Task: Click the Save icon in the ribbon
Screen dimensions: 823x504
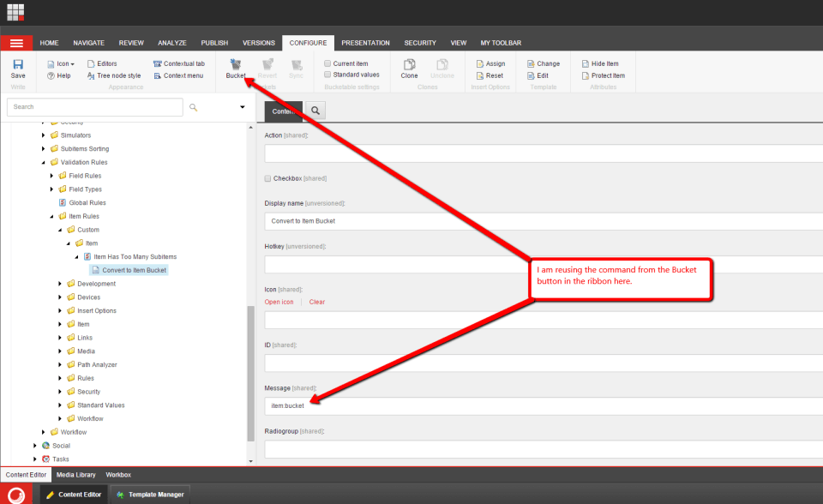Action: 18,65
